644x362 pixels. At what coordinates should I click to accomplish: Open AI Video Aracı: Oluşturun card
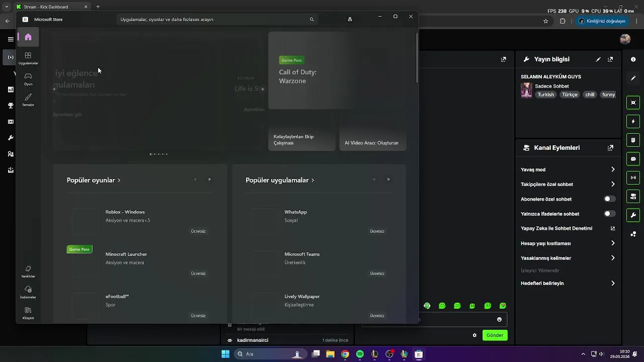click(373, 131)
